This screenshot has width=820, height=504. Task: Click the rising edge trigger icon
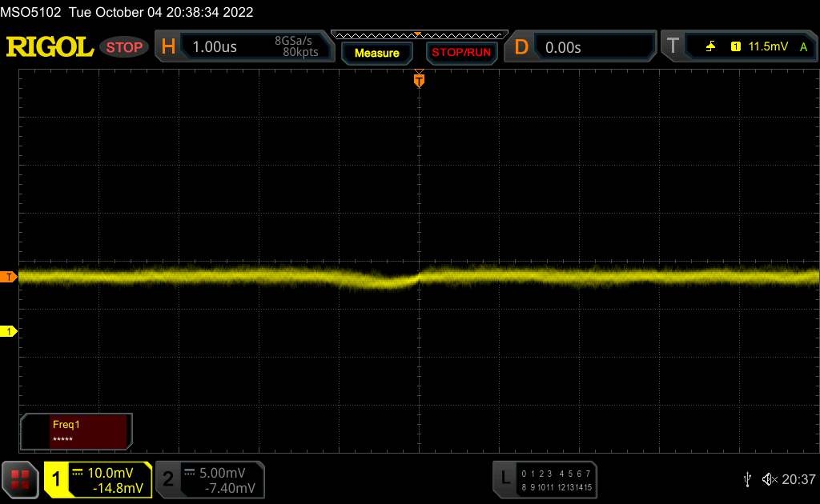click(710, 47)
